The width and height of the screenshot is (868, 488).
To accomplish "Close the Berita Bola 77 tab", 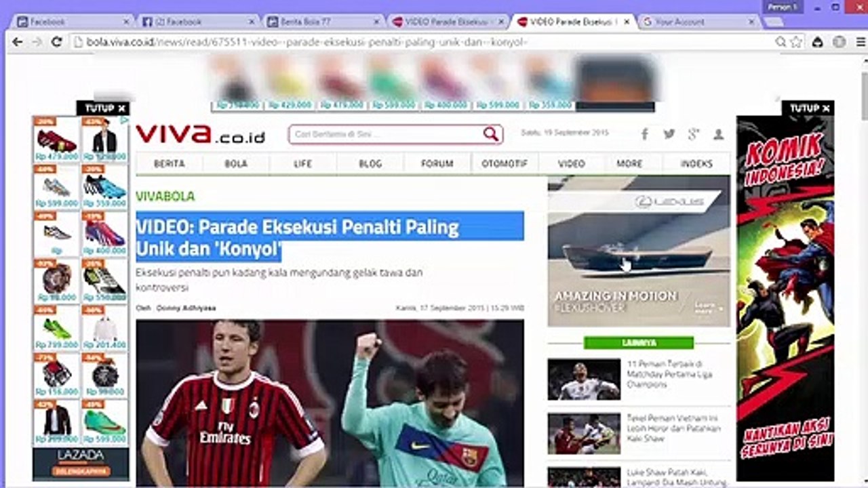I will click(x=376, y=22).
